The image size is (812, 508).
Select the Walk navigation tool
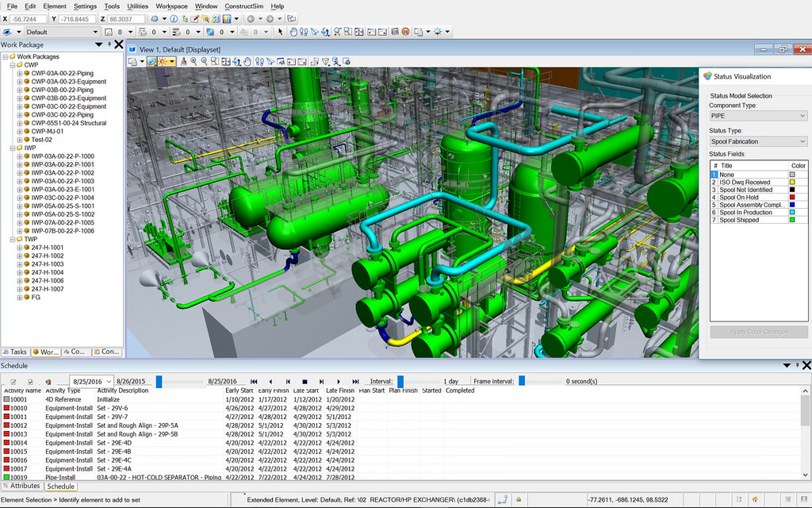click(x=259, y=62)
